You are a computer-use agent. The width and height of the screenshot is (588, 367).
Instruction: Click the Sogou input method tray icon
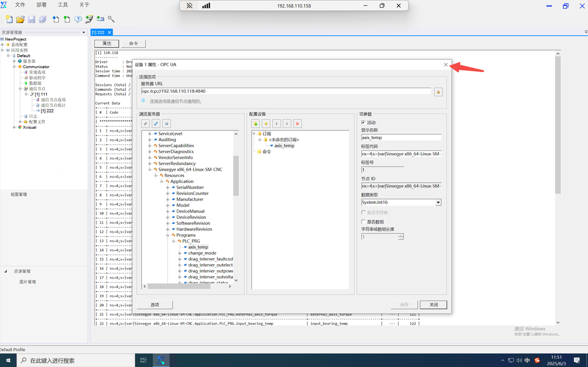click(537, 361)
